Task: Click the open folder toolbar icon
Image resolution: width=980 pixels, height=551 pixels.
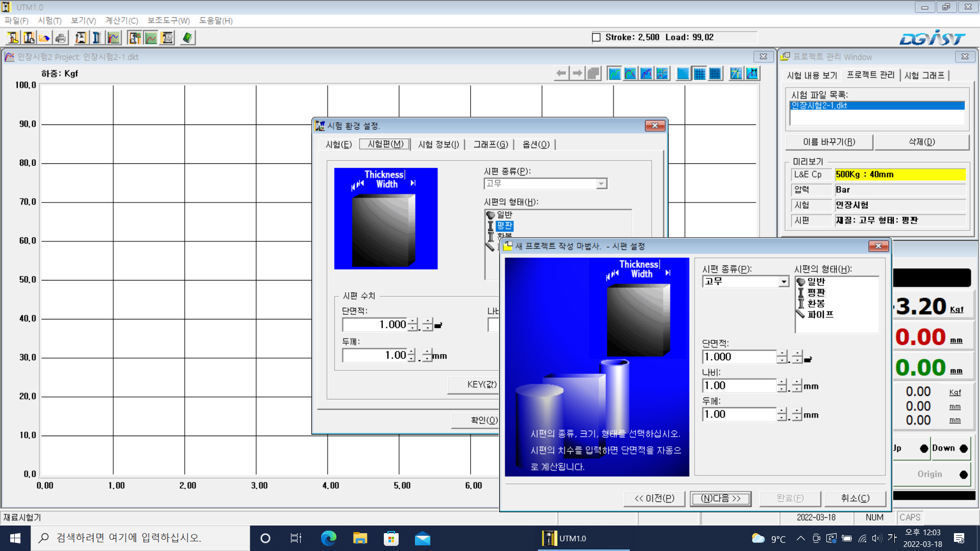Action: tap(45, 38)
